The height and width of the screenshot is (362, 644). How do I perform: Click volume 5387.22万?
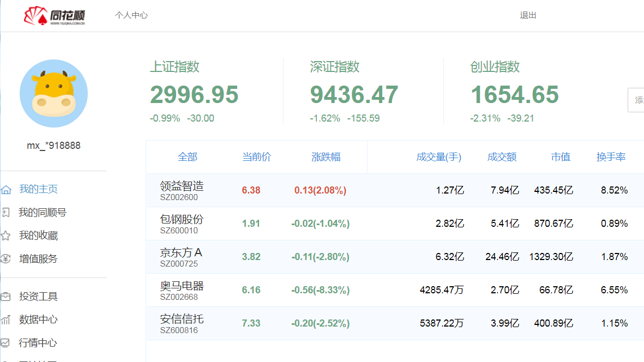click(x=442, y=323)
